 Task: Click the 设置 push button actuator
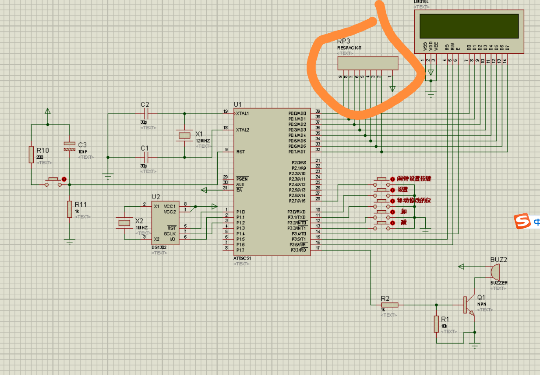click(382, 191)
